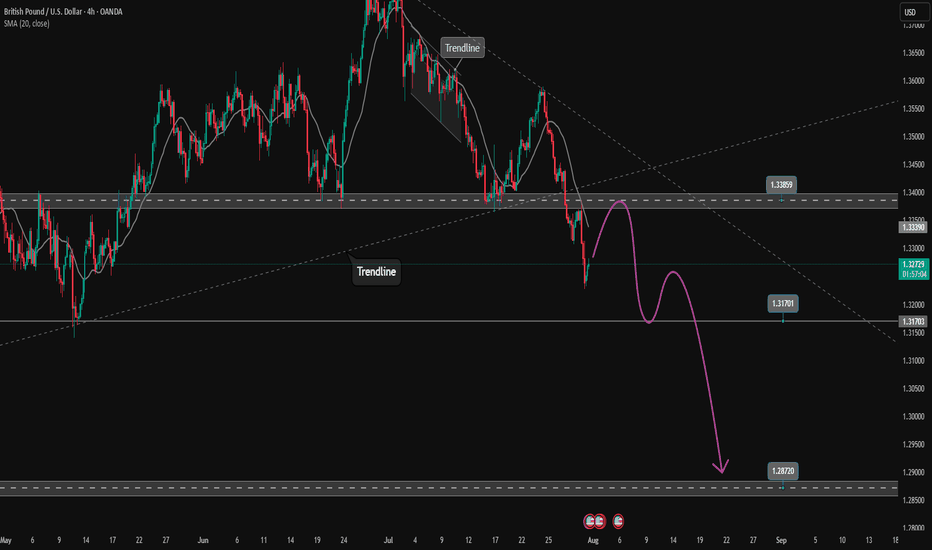Open the USD currency selector

pos(912,12)
